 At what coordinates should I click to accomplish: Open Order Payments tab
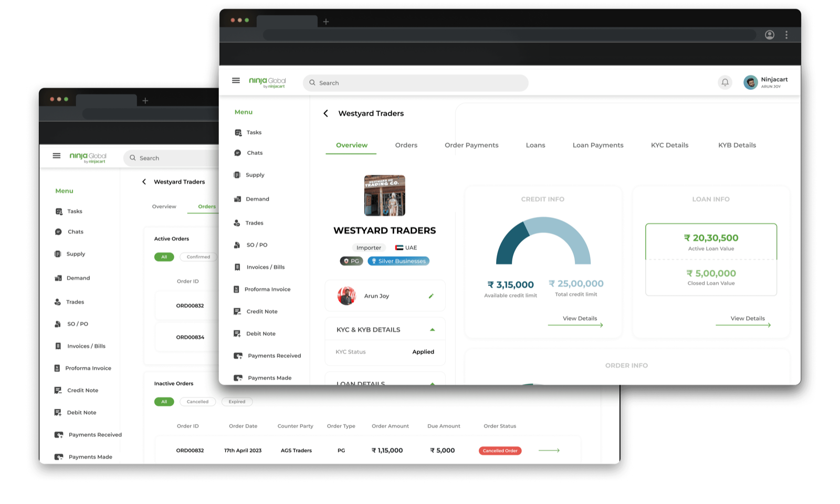click(471, 145)
